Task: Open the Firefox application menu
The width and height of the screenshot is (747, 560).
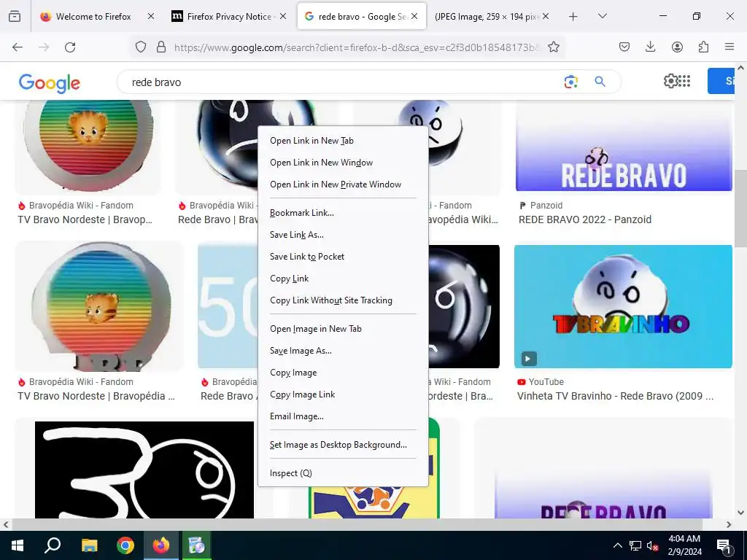Action: coord(729,47)
